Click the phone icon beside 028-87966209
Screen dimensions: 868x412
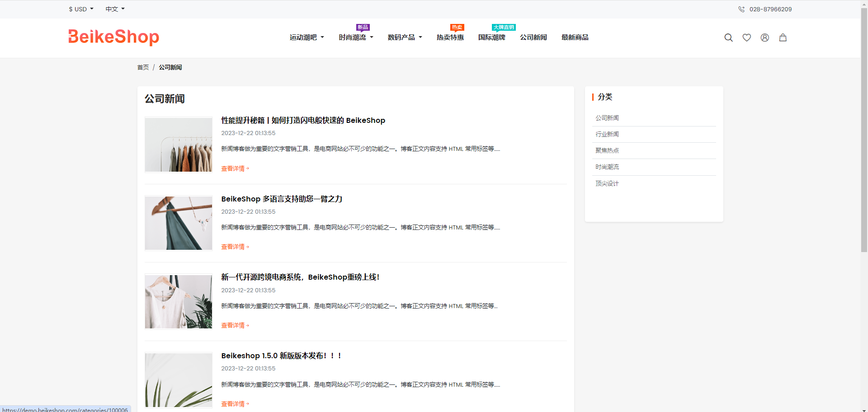(741, 9)
